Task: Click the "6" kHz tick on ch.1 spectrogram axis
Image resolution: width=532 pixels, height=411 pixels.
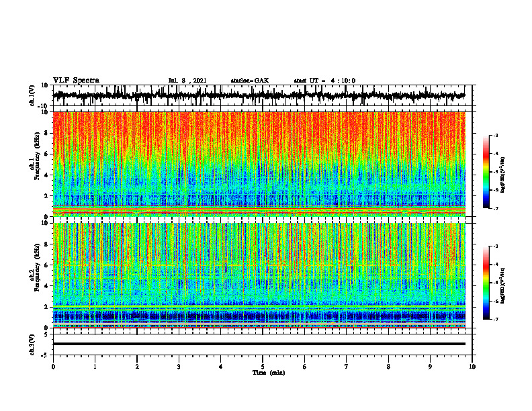Action: pos(47,154)
